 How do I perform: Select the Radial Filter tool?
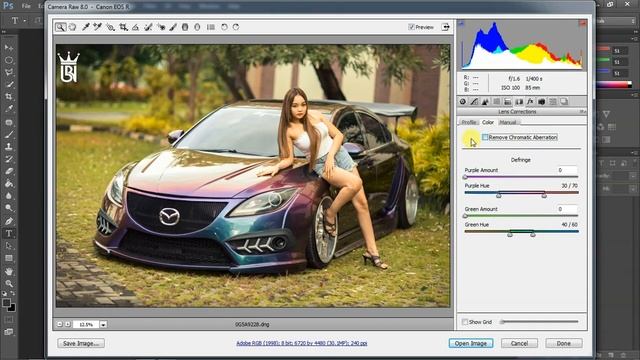tap(197, 27)
